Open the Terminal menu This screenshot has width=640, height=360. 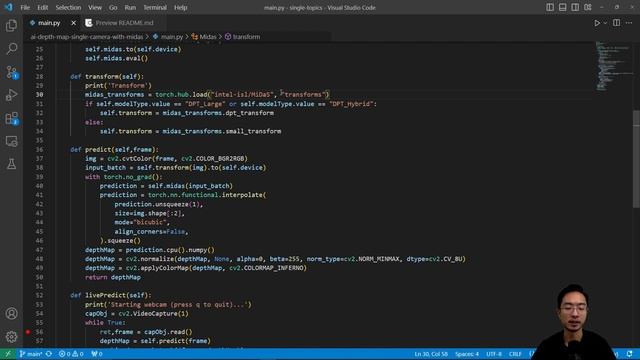[x=155, y=7]
